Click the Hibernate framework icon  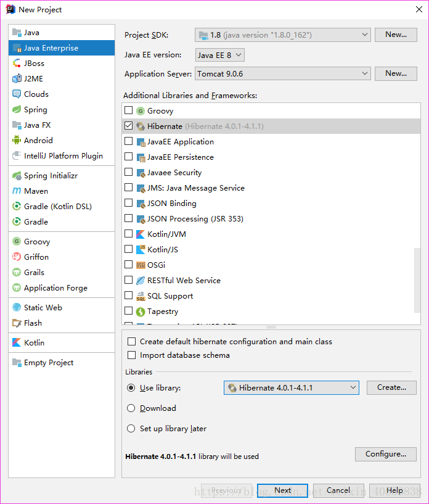click(141, 126)
